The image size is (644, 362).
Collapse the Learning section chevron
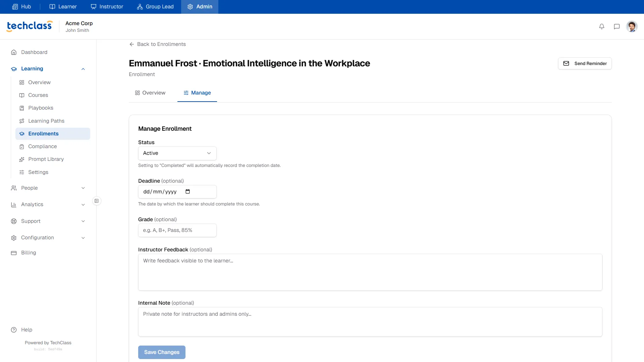point(83,69)
